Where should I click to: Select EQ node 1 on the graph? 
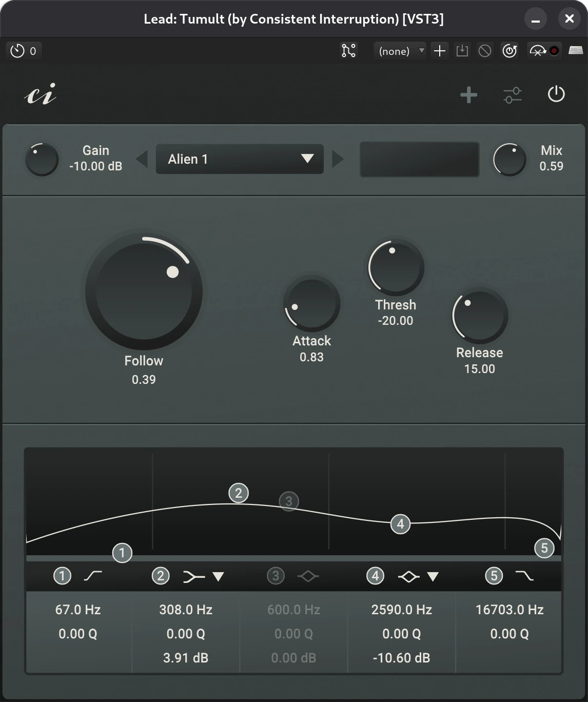click(x=122, y=553)
